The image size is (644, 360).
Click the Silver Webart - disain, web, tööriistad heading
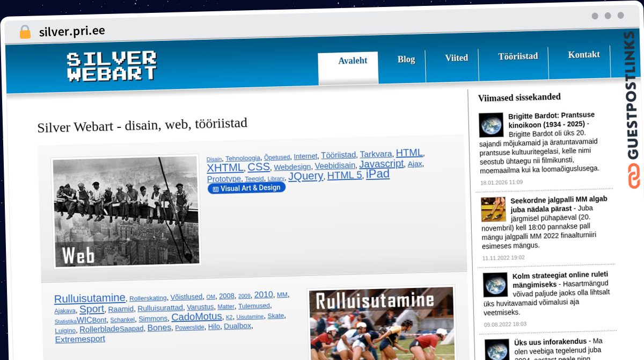(x=142, y=125)
